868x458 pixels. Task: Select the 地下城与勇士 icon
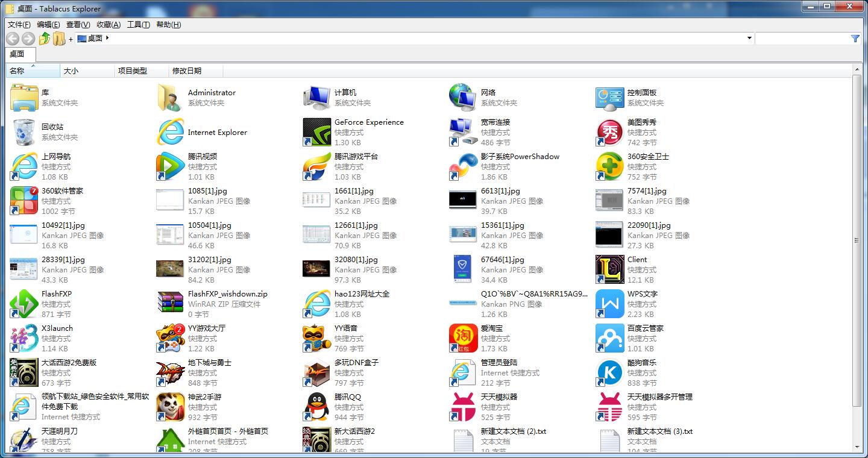171,372
